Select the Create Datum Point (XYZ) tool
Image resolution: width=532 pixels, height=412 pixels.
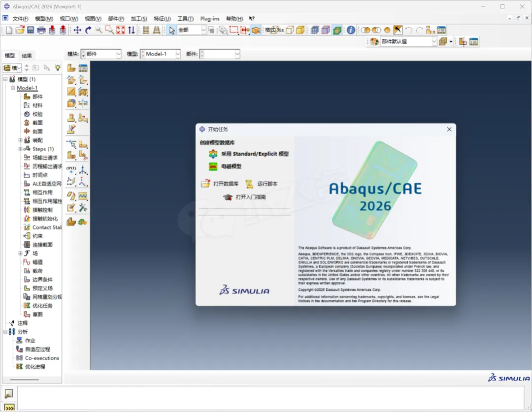tap(71, 169)
